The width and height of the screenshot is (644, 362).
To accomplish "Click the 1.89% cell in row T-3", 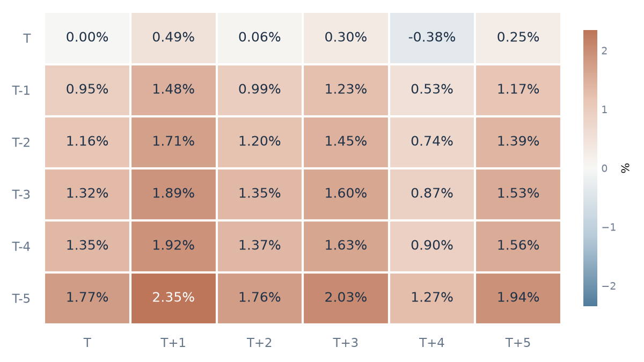I will tap(173, 194).
